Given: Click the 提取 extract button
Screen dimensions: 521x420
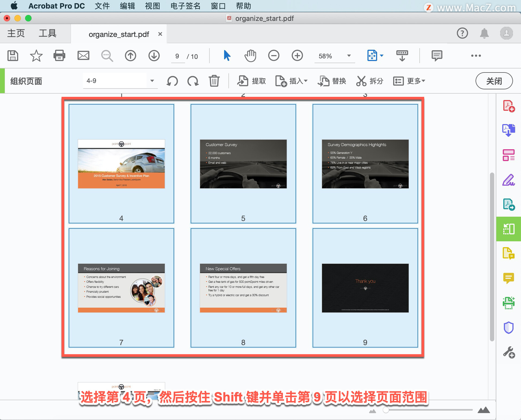Looking at the screenshot, I should [x=252, y=81].
